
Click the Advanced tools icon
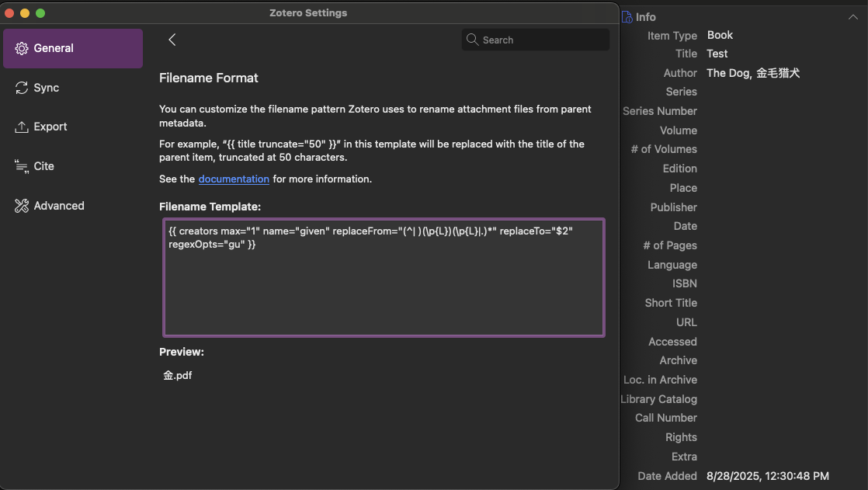(x=22, y=206)
